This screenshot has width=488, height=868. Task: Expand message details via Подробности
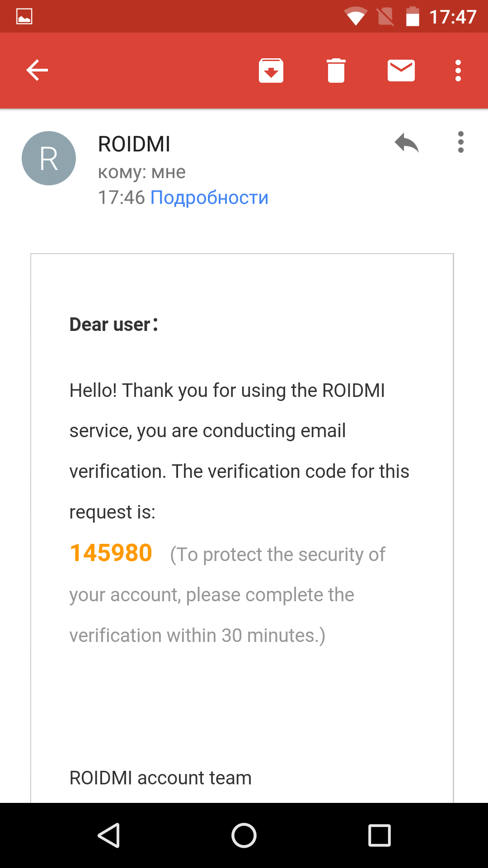[209, 198]
